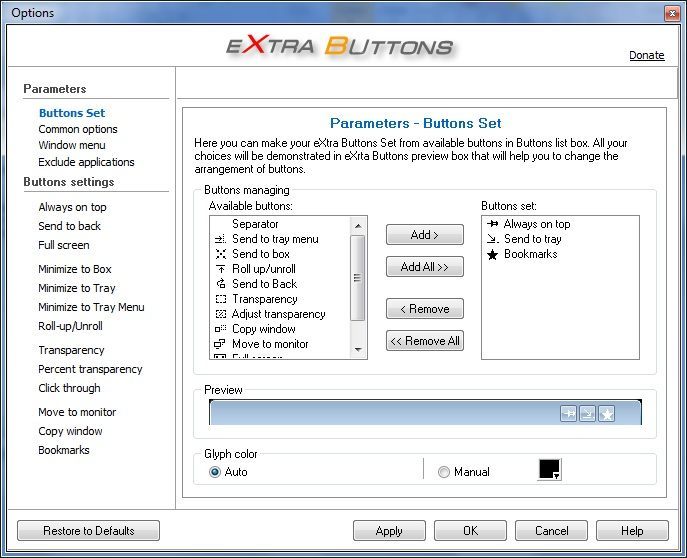Select the Send to box entry in Available buttons
This screenshot has height=558, width=687.
282,254
